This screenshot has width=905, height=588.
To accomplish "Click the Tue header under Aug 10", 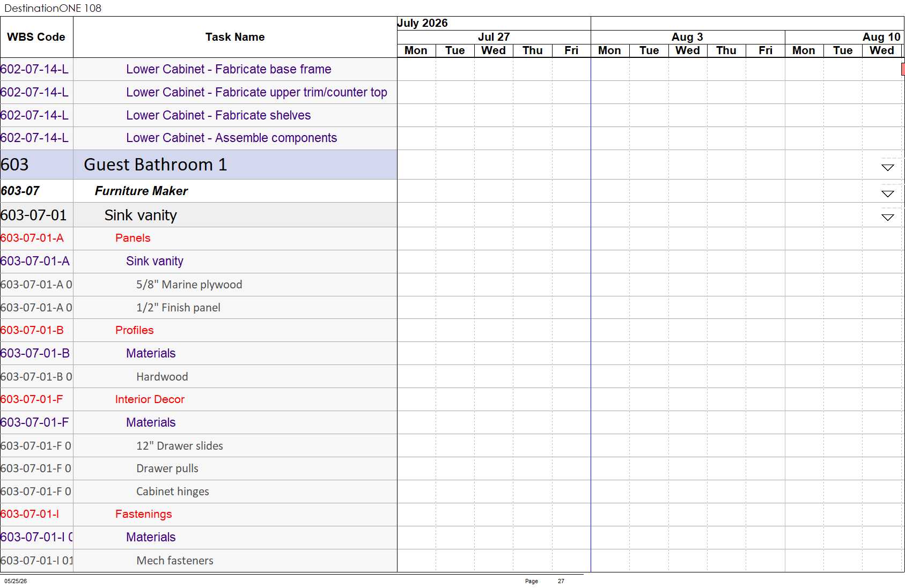I will click(x=843, y=50).
